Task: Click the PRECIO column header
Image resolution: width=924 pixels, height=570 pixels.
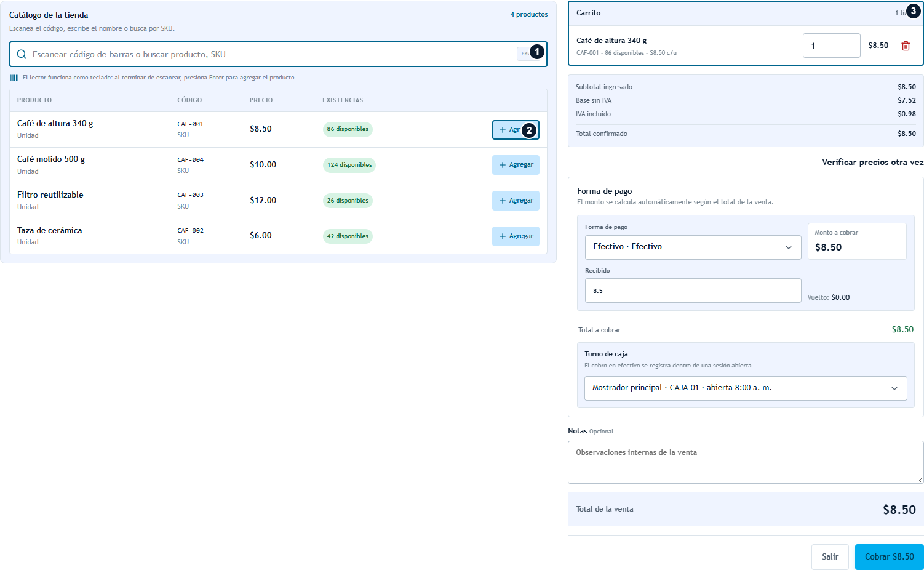Action: click(261, 100)
